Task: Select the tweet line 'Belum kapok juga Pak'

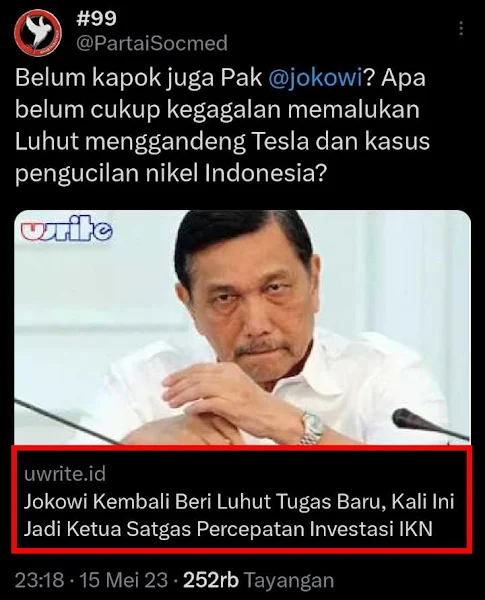Action: [139, 78]
